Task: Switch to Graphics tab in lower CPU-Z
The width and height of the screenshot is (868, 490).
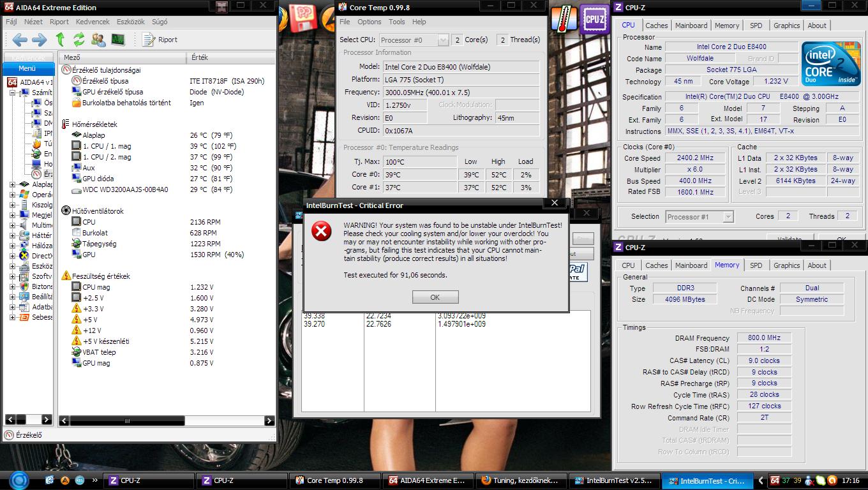Action: tap(786, 265)
